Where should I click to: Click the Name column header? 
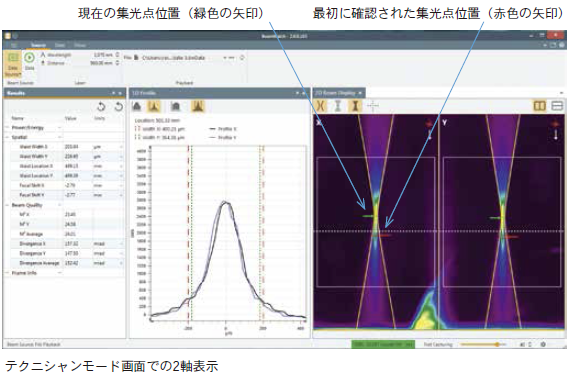[x=18, y=118]
